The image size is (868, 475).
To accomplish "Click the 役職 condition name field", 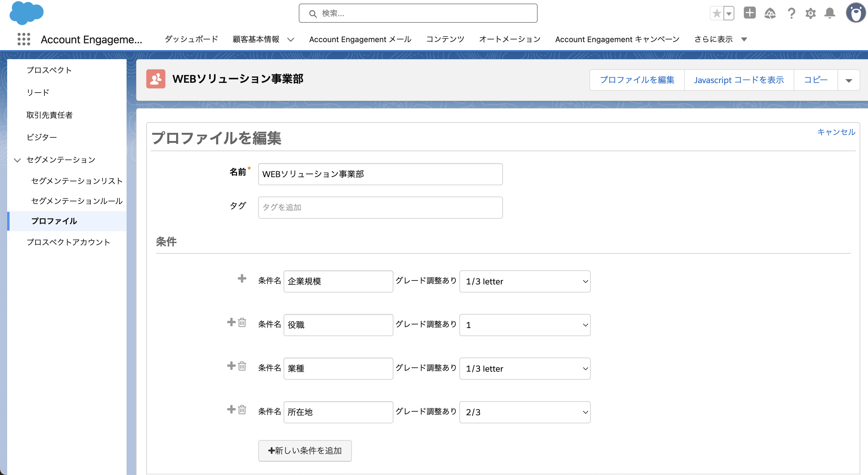I will click(x=338, y=325).
